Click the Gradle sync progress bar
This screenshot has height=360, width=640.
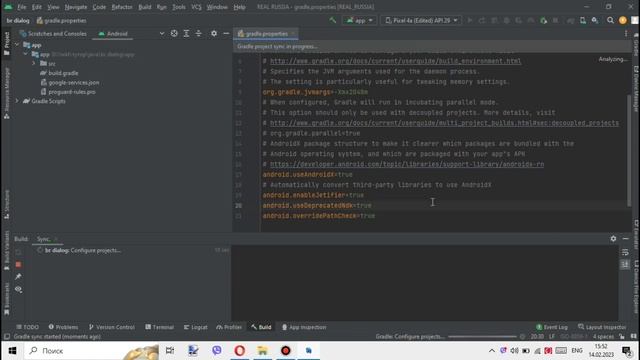pos(482,337)
